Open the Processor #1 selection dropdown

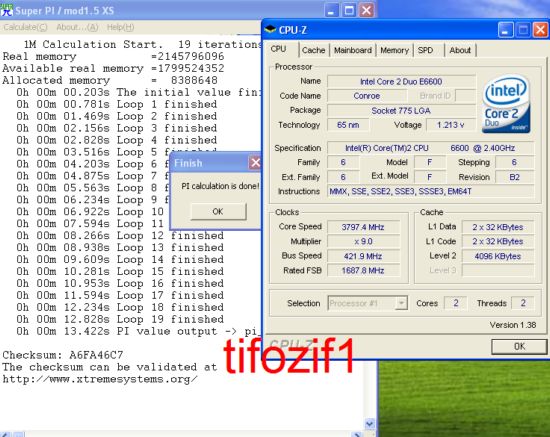click(x=401, y=303)
